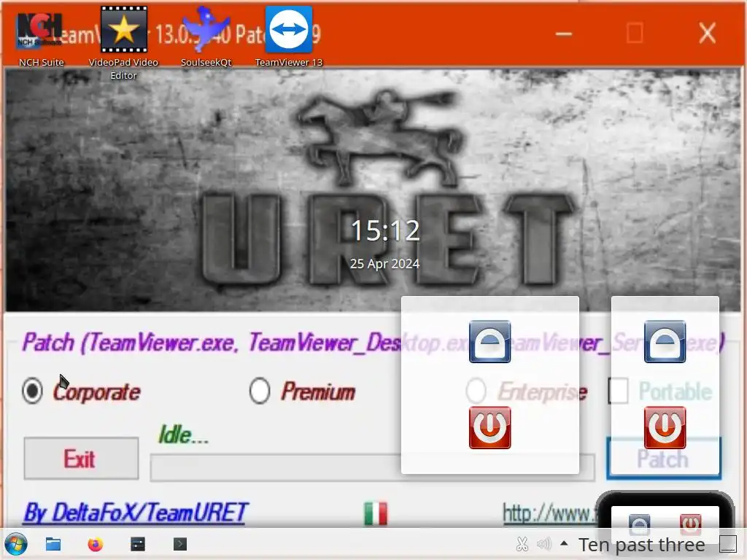The width and height of the screenshot is (747, 560).
Task: Click the 'Ten past three' fuzzy clock
Action: (x=642, y=545)
